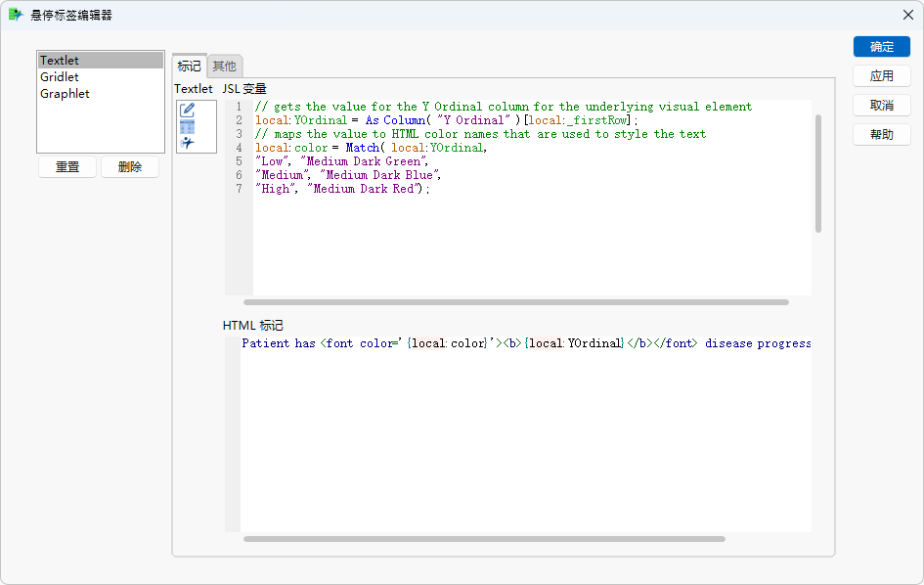This screenshot has width=924, height=585.
Task: Click the pencil edit icon in the Textlet palette
Action: click(x=188, y=110)
